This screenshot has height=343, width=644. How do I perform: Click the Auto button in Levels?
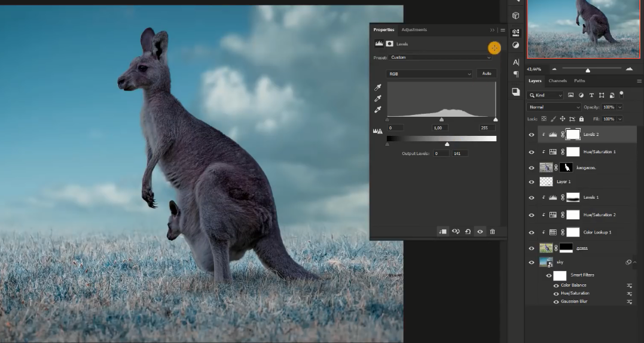point(487,74)
